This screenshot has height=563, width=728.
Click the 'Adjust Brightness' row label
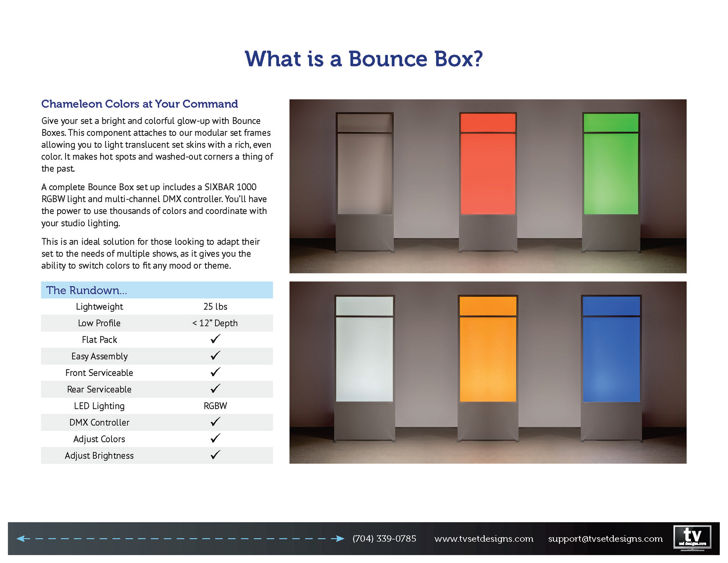coord(99,456)
